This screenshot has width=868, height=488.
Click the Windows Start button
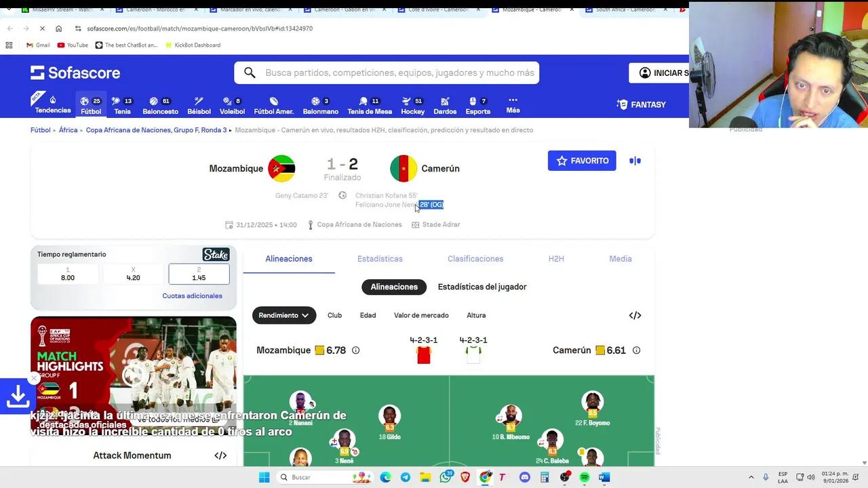point(264,477)
